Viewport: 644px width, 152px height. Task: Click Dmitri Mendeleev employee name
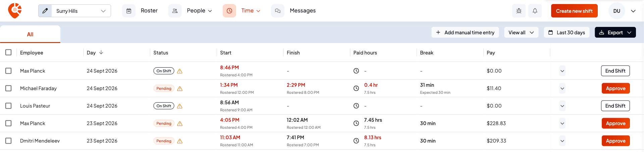click(40, 141)
